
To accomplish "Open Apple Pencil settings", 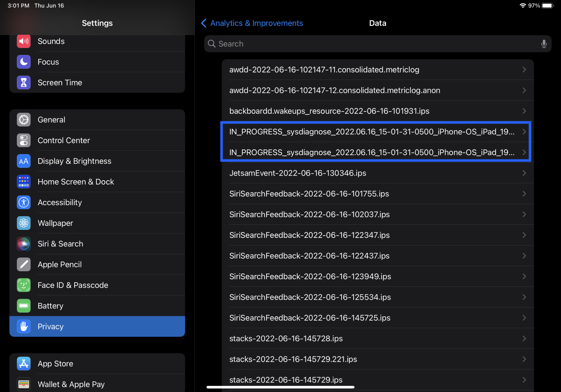I will (97, 264).
